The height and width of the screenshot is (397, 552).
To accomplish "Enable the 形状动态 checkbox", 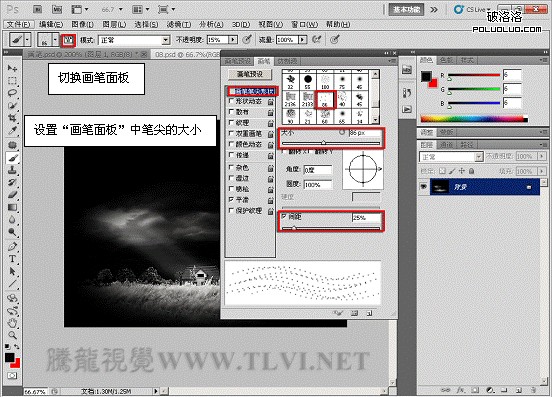I will (x=232, y=101).
